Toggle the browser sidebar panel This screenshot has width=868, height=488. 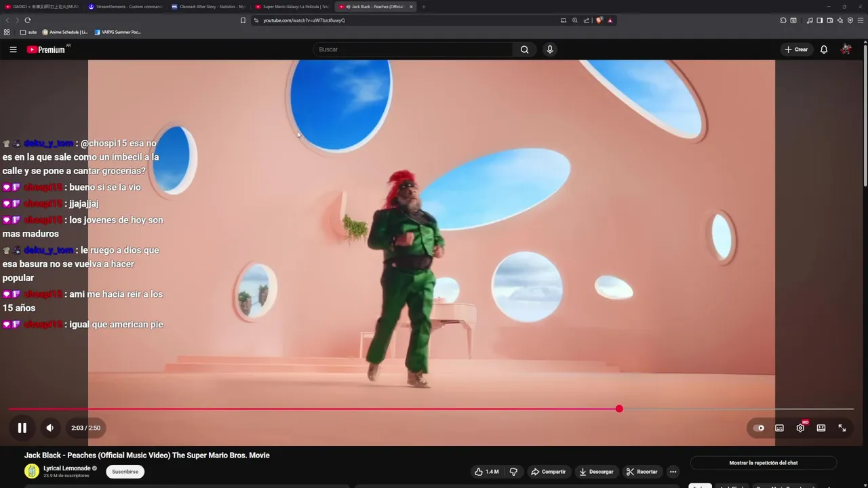point(820,20)
